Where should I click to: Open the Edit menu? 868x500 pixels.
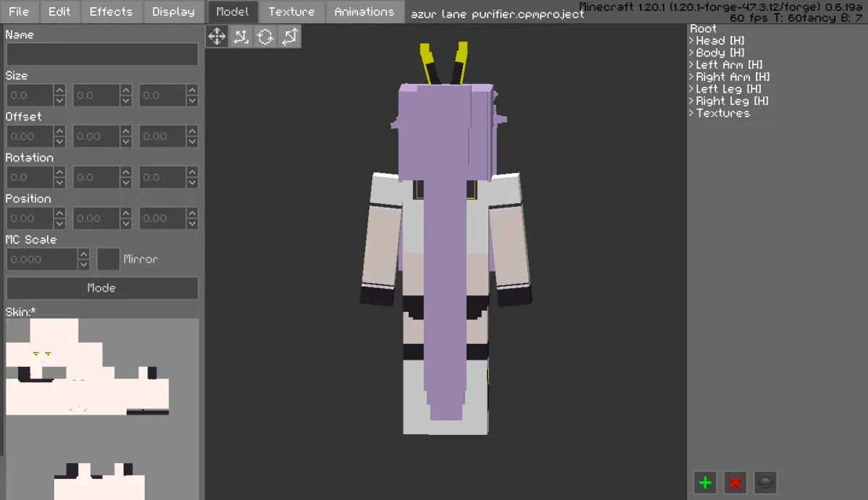tap(59, 12)
